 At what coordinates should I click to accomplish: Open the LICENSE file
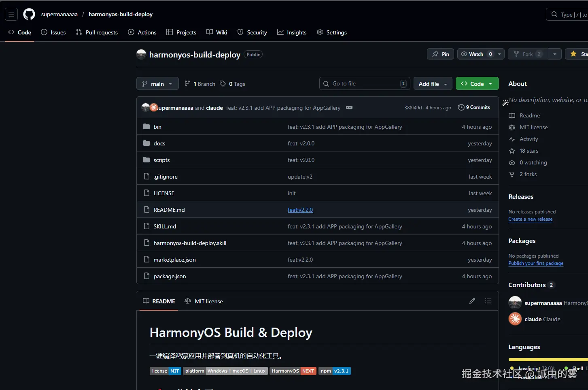coord(164,193)
